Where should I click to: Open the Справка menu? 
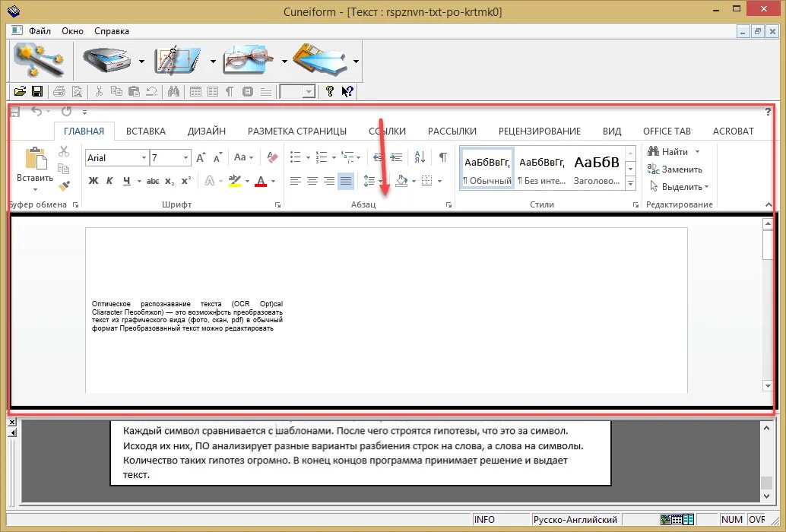coord(112,31)
